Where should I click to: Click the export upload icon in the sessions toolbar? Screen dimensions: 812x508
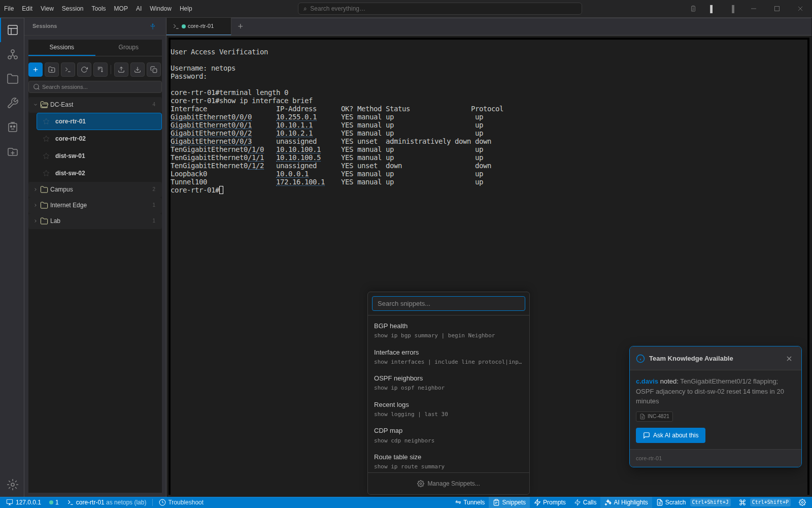tap(121, 70)
